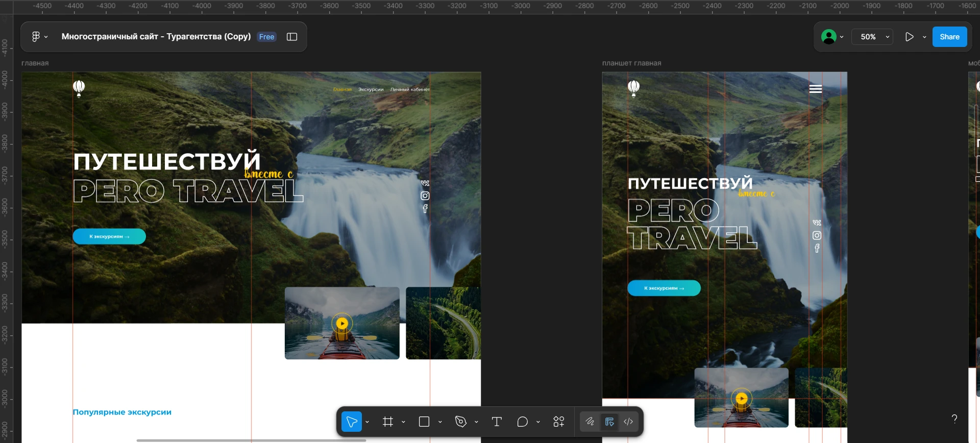Screen dimensions: 980x443
Task: Switch to Dev Mode
Action: (628, 422)
